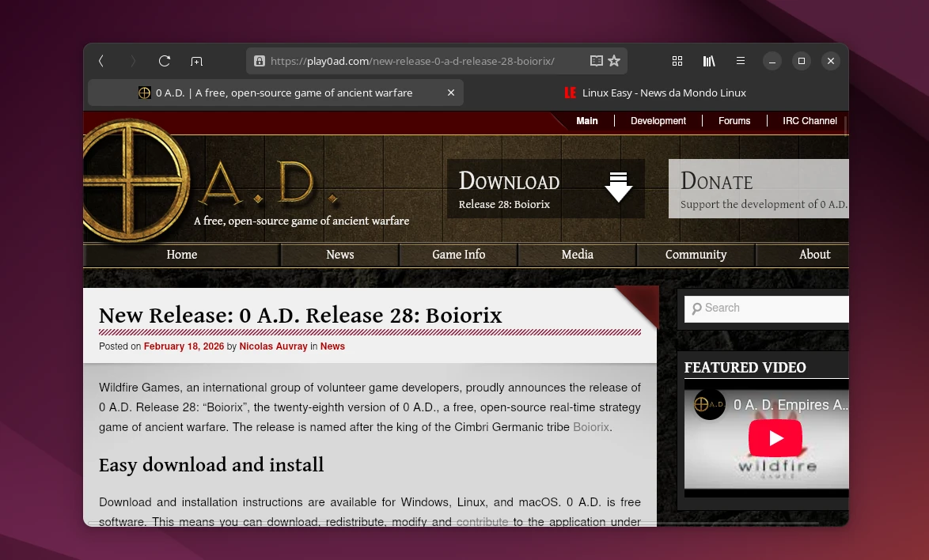Select Forums in the top site menu
929x560 pixels.
coord(734,121)
